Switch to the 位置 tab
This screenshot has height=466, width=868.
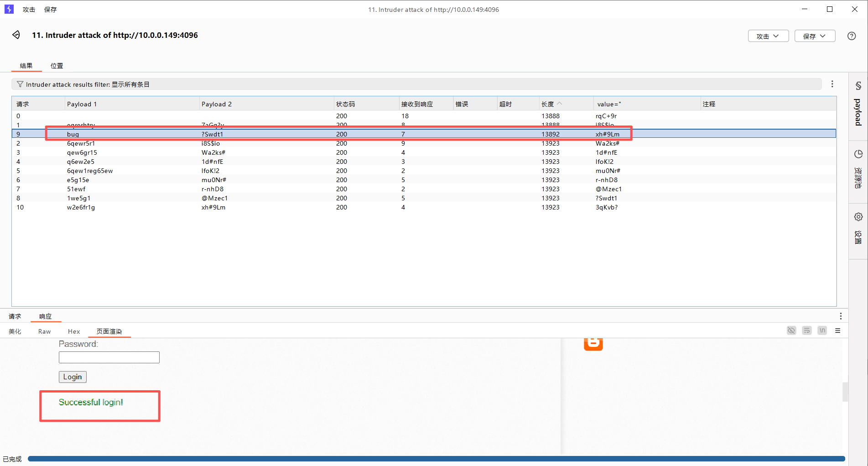(57, 66)
